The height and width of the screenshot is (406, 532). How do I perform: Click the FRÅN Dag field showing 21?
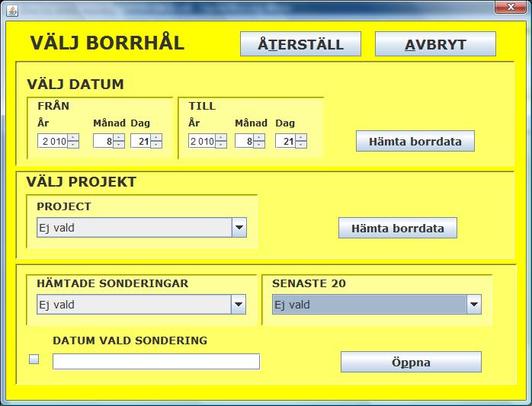[141, 141]
